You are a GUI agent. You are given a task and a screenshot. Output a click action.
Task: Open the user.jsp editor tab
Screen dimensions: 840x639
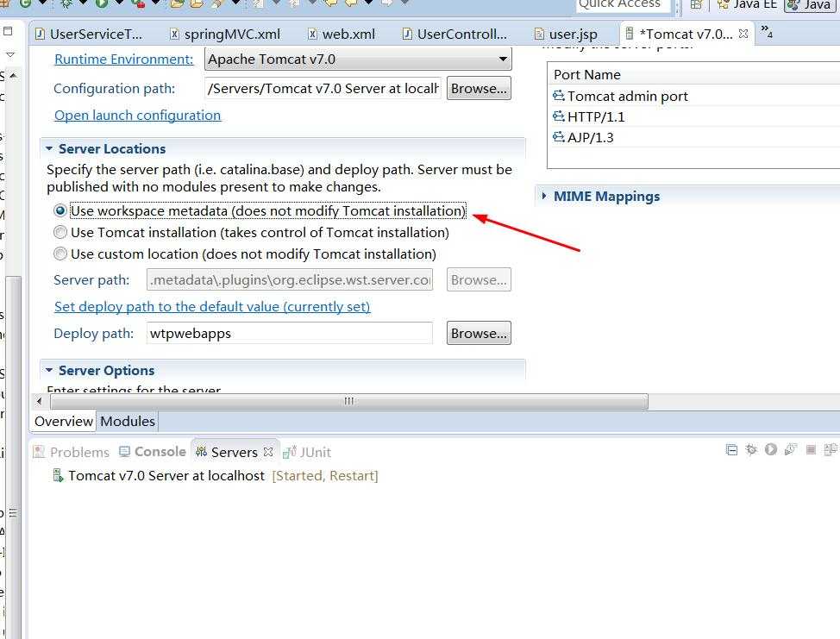pos(566,34)
